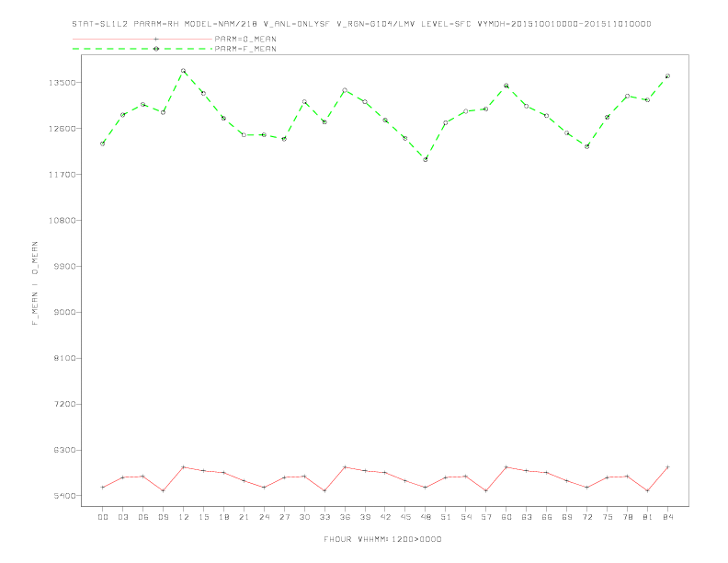Click the x-axis label 66
This screenshot has height=563, width=728.
[547, 517]
